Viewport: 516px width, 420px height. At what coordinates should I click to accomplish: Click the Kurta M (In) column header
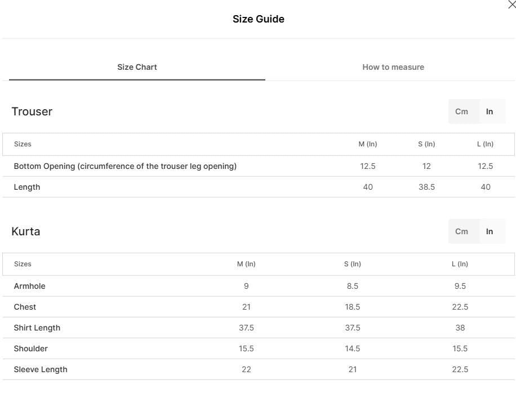246,264
